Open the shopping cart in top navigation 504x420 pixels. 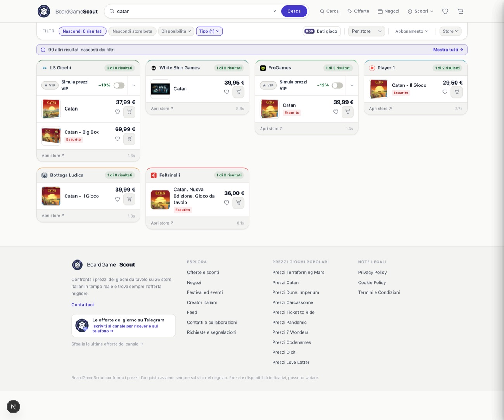pyautogui.click(x=460, y=11)
